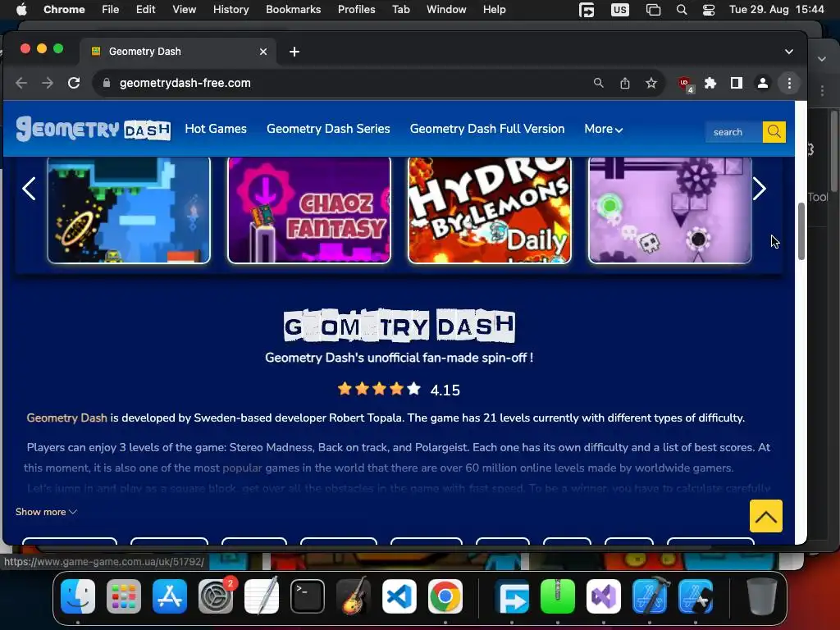
Task: Open the View menu
Action: pos(185,9)
